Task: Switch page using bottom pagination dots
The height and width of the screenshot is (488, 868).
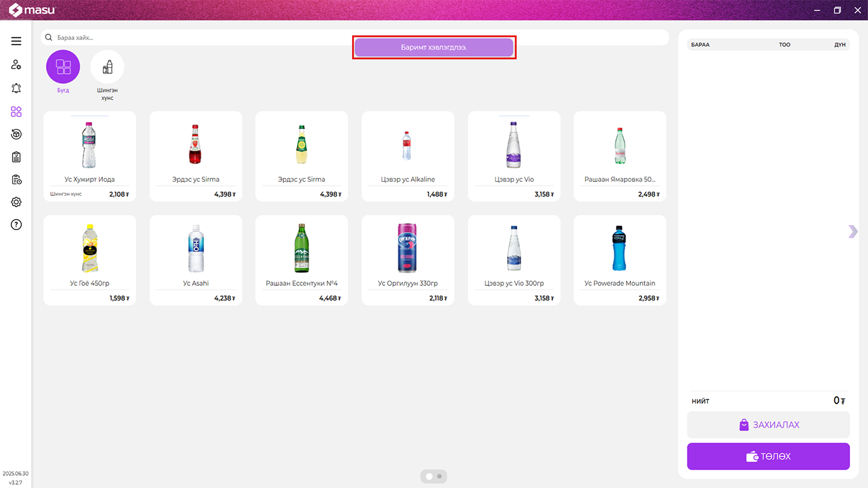Action: pyautogui.click(x=439, y=476)
